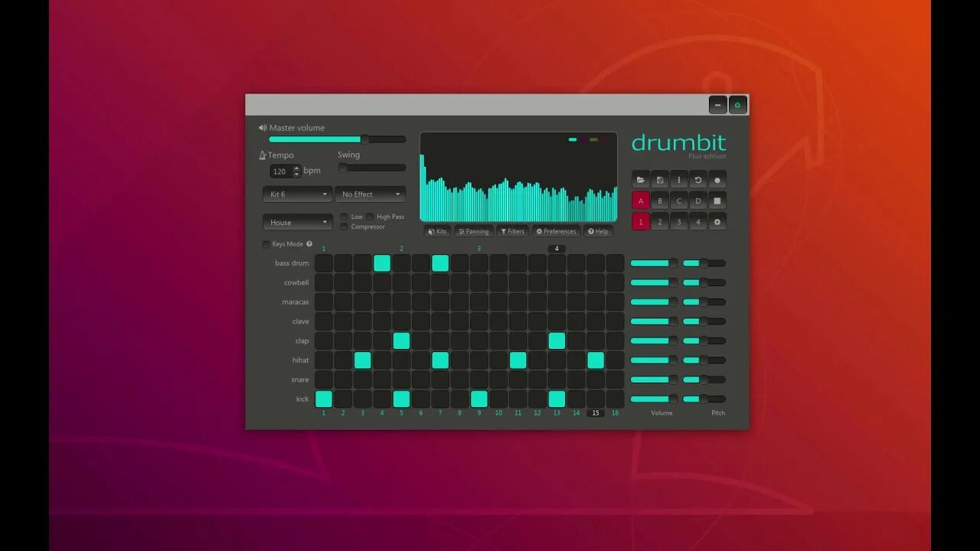The image size is (980, 551).
Task: Click the teal power button icon
Action: tap(738, 105)
